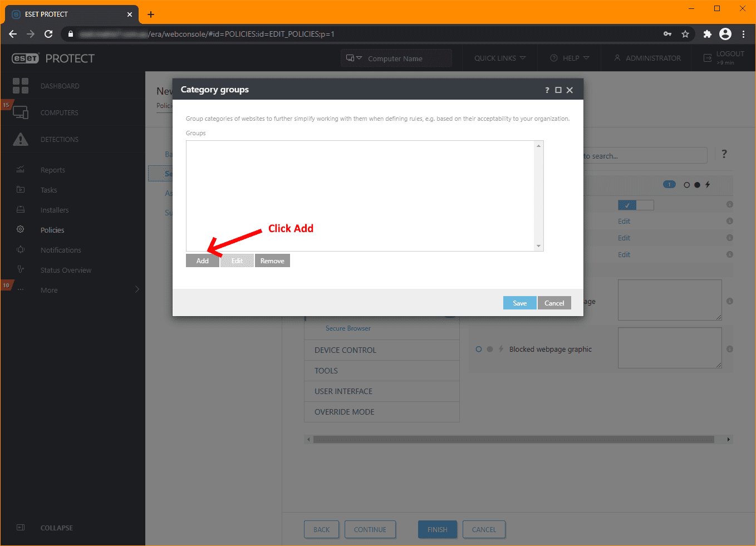Expand the Help dropdown menu
The height and width of the screenshot is (546, 756).
570,58
